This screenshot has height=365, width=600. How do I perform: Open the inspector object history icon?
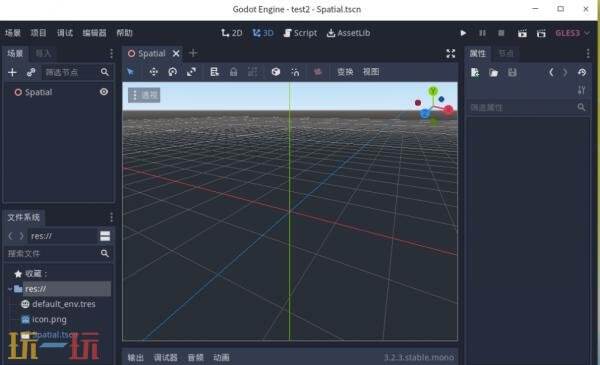pyautogui.click(x=582, y=72)
